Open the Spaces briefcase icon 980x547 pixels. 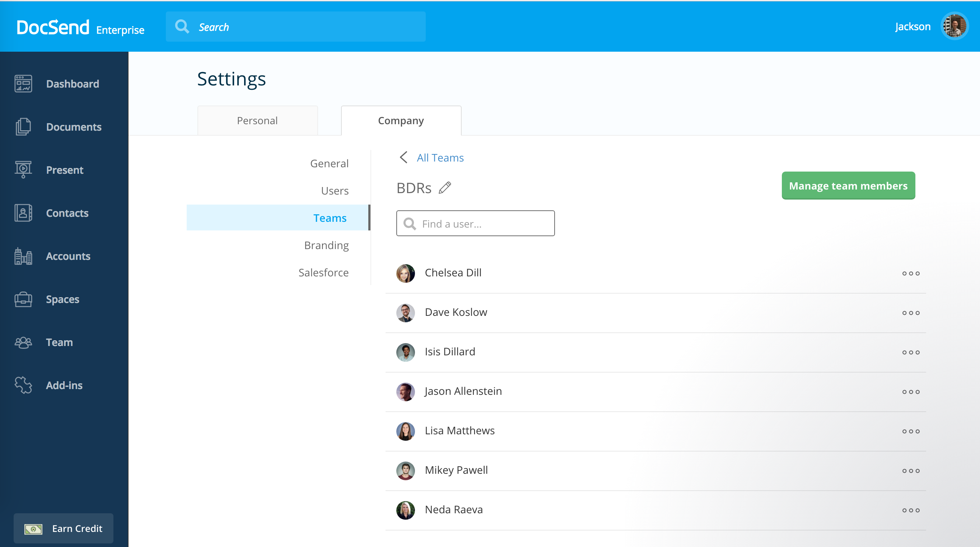pos(23,299)
